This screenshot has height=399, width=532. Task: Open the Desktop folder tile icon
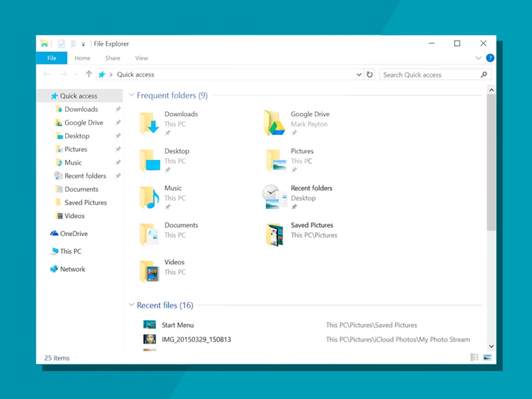click(x=150, y=160)
